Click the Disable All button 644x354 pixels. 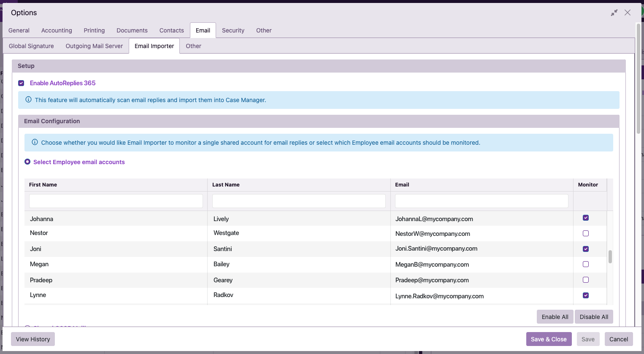point(594,316)
